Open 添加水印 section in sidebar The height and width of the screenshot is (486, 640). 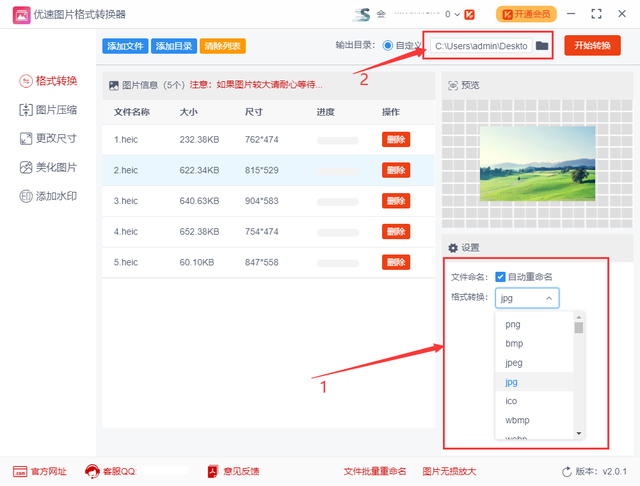56,196
